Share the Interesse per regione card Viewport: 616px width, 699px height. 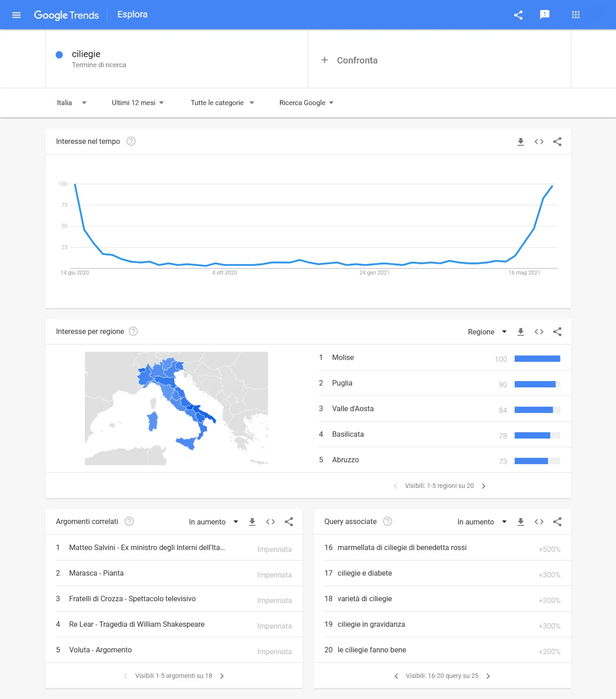coord(557,332)
